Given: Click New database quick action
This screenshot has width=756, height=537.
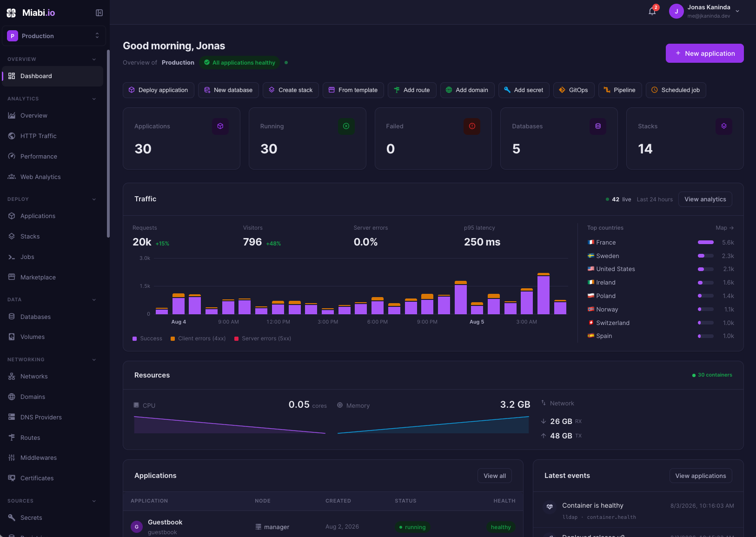Looking at the screenshot, I should (228, 90).
